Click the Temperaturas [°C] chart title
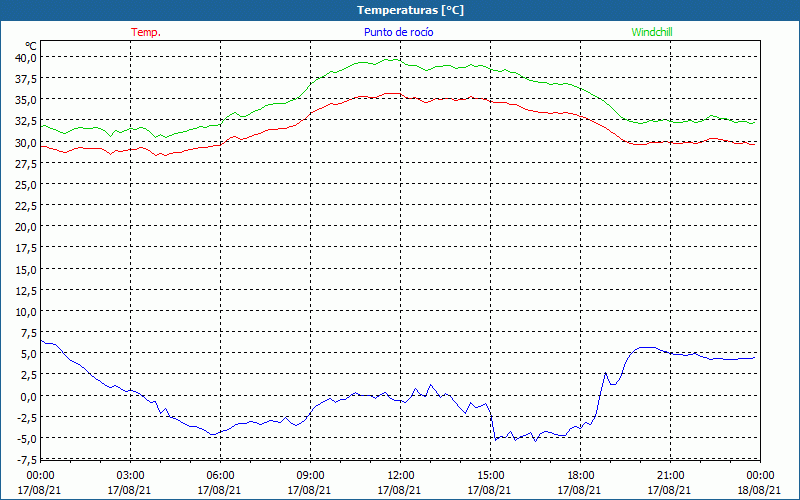The width and height of the screenshot is (800, 500). point(410,10)
